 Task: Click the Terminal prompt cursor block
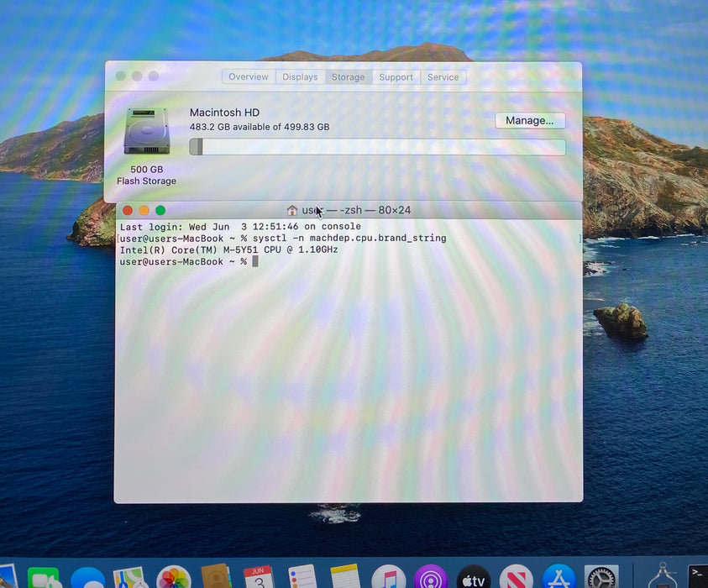[x=255, y=261]
